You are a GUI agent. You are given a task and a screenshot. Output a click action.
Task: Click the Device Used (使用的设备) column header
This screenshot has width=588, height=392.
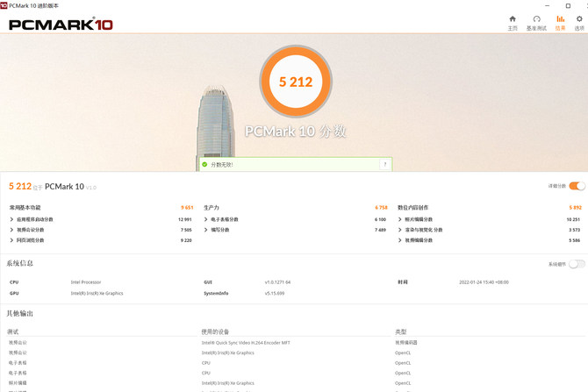point(215,331)
